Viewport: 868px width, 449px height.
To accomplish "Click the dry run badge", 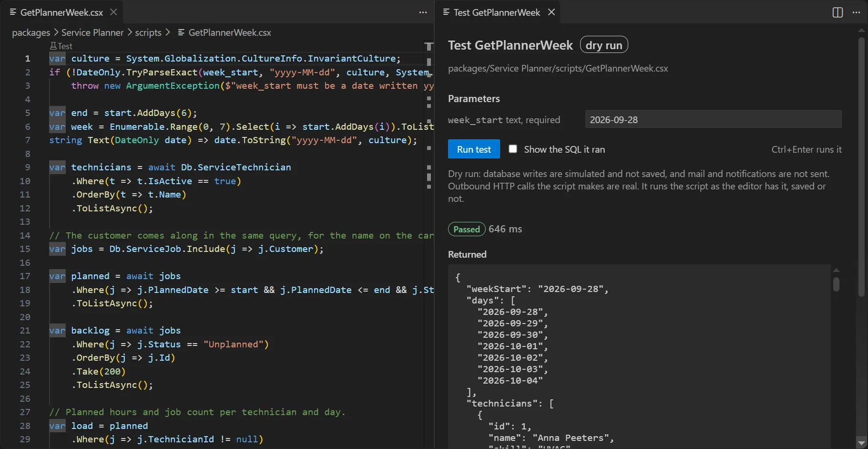I will point(604,45).
